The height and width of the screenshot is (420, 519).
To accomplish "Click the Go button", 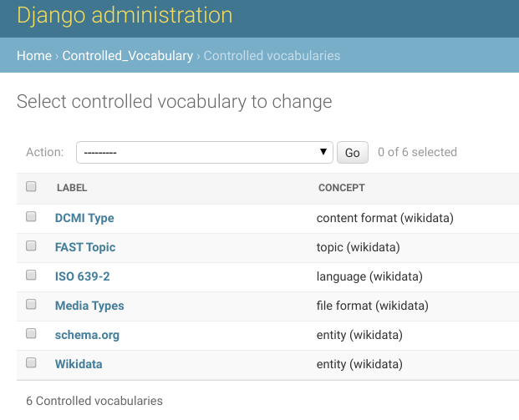I will point(353,153).
